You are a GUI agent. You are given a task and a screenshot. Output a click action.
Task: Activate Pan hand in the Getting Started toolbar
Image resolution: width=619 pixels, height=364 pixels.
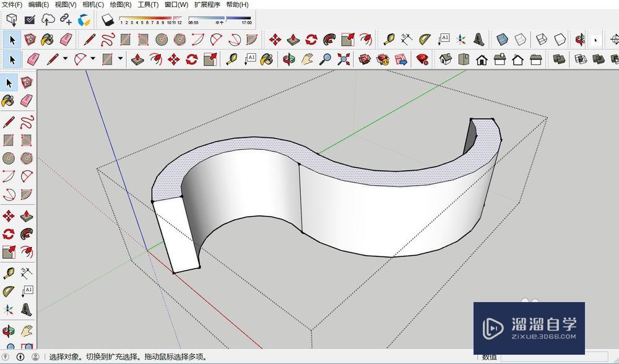[307, 59]
